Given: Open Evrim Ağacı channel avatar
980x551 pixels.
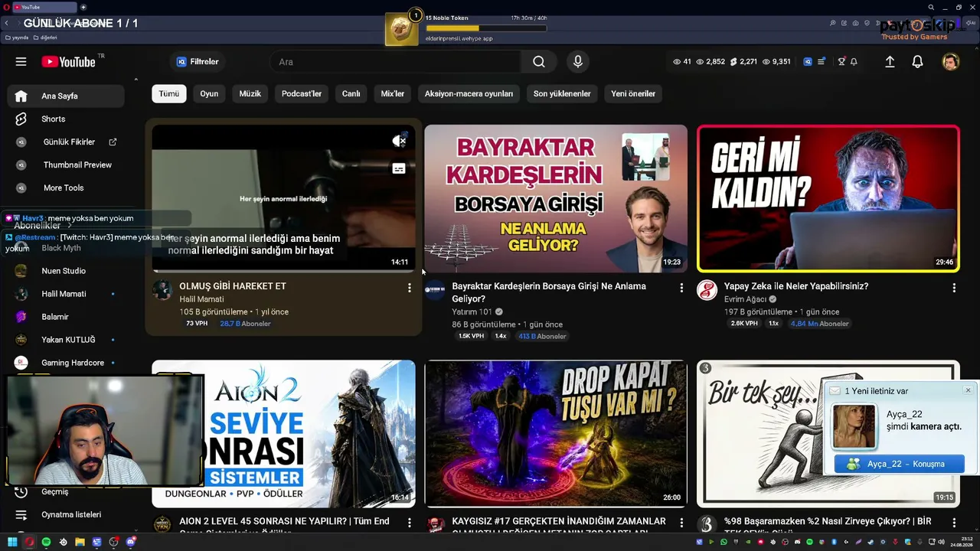Looking at the screenshot, I should tap(707, 290).
